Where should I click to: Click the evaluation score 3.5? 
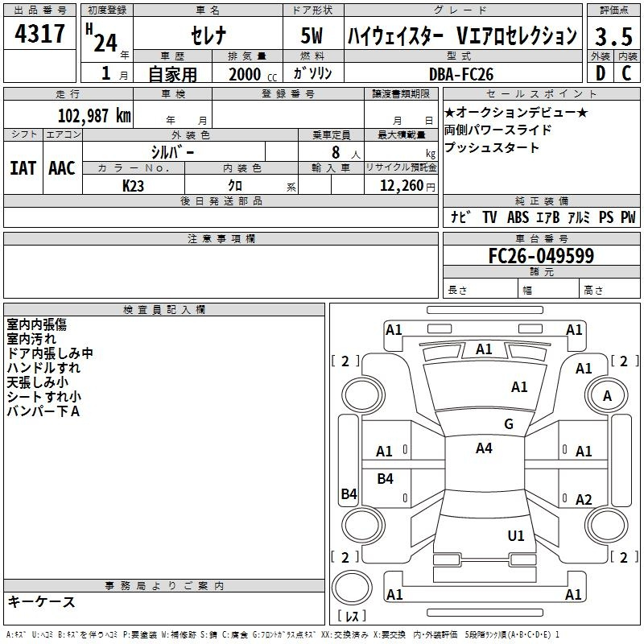click(613, 36)
